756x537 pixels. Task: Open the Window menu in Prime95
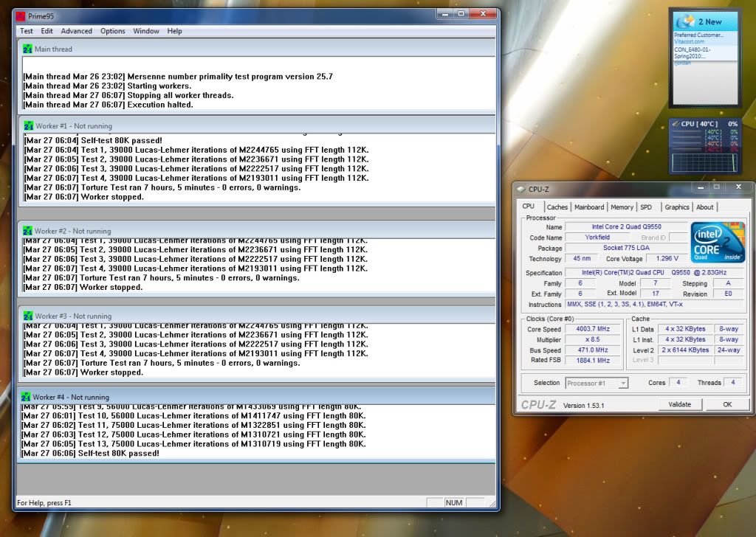click(146, 31)
